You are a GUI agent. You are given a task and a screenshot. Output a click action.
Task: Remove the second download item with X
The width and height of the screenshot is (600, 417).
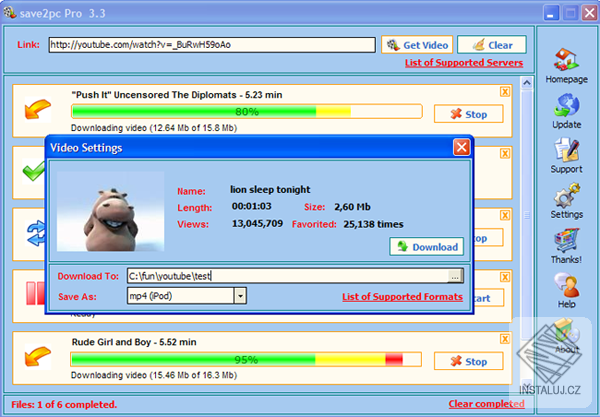tap(505, 153)
